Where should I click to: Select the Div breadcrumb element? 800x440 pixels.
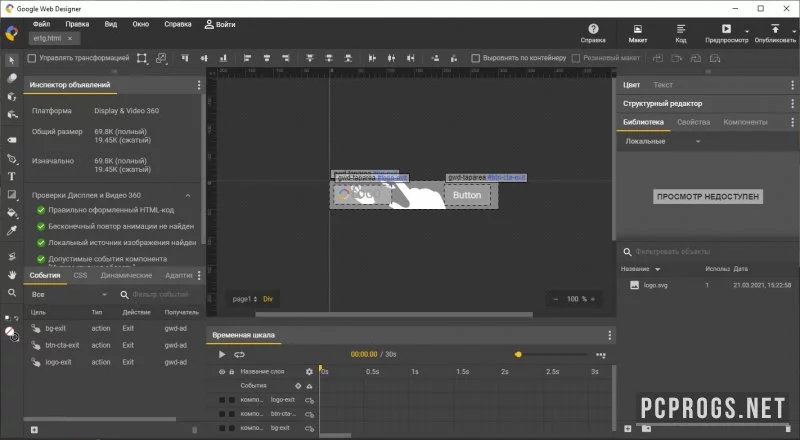click(268, 299)
